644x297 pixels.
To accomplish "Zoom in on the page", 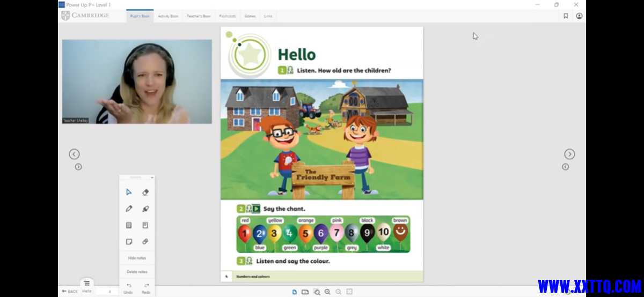I will [327, 292].
